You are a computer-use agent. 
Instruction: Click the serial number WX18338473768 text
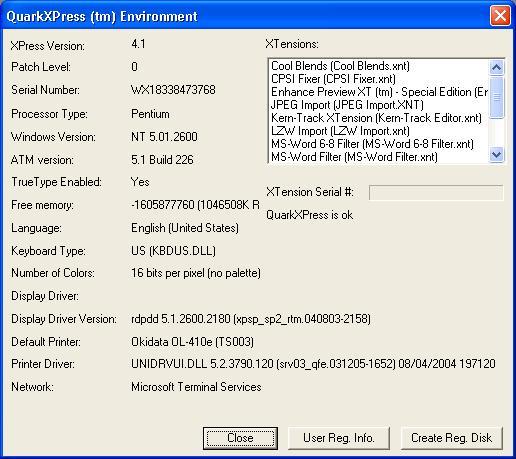coord(173,90)
